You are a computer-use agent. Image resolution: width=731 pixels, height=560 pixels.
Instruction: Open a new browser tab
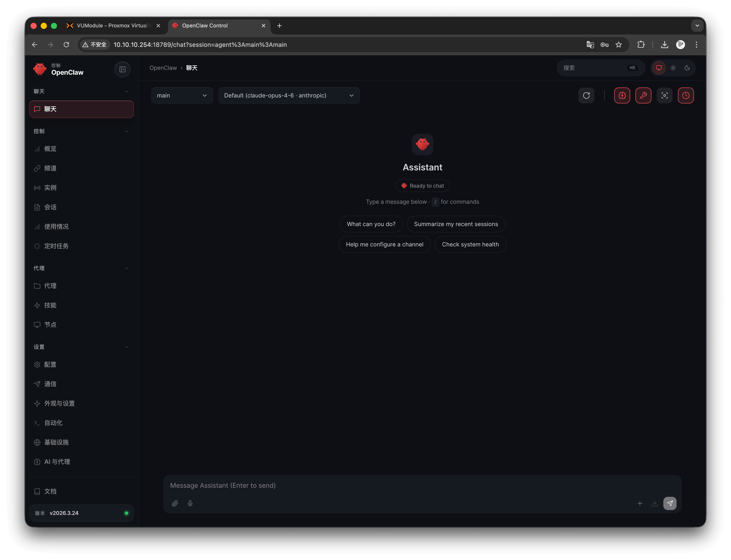click(x=279, y=26)
